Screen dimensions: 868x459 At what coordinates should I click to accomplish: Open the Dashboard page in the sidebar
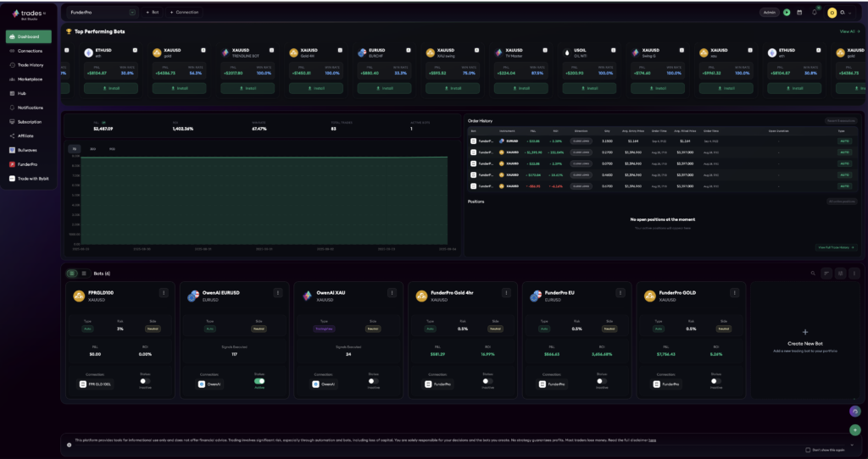point(28,36)
